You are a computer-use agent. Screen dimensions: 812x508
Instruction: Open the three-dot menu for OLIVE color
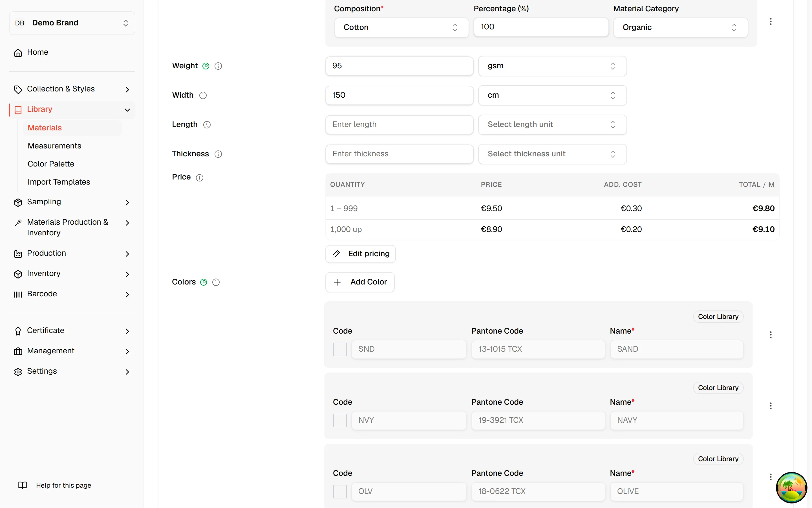click(771, 477)
